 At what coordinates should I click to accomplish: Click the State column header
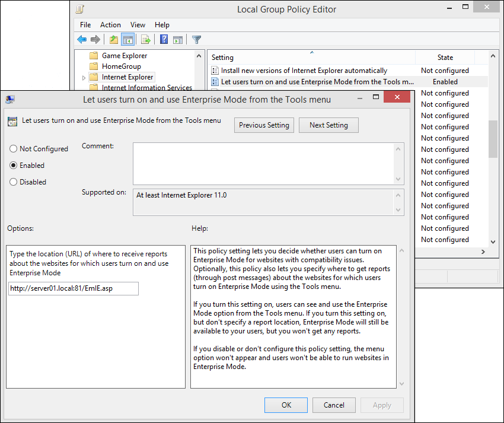(x=445, y=58)
